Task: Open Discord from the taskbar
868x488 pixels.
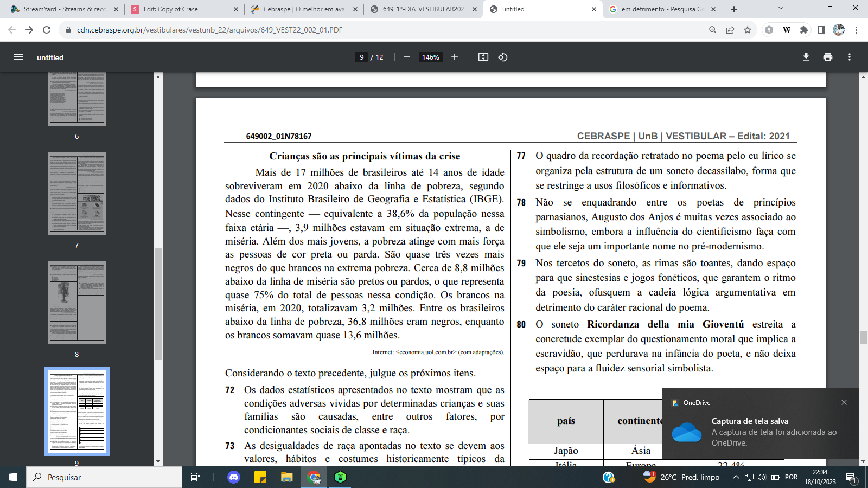Action: pos(234,477)
